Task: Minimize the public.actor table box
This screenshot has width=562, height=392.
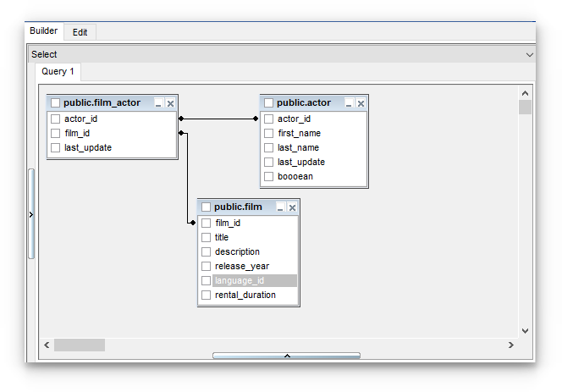Action: coord(349,103)
